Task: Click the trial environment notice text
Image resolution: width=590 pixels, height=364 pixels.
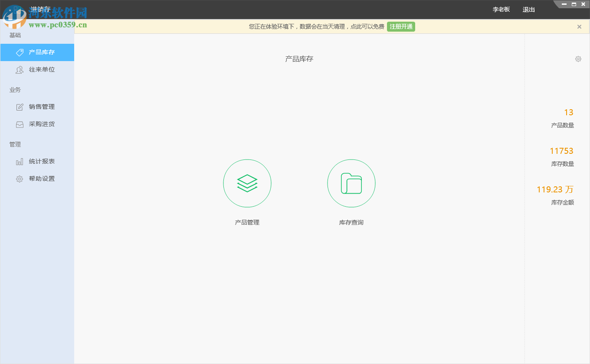Action: [317, 26]
